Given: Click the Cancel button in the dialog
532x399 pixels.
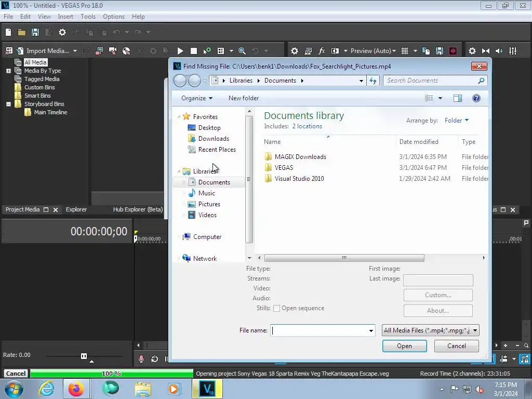Looking at the screenshot, I should (456, 346).
